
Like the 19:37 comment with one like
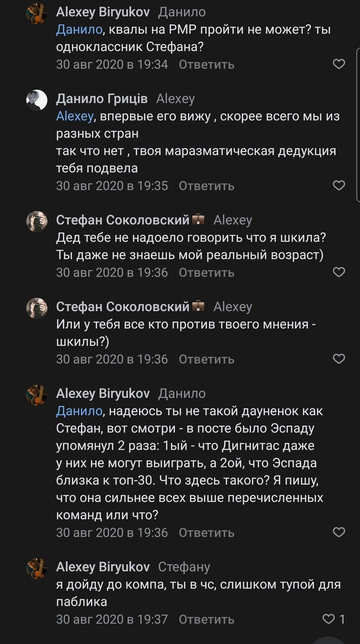tap(329, 619)
